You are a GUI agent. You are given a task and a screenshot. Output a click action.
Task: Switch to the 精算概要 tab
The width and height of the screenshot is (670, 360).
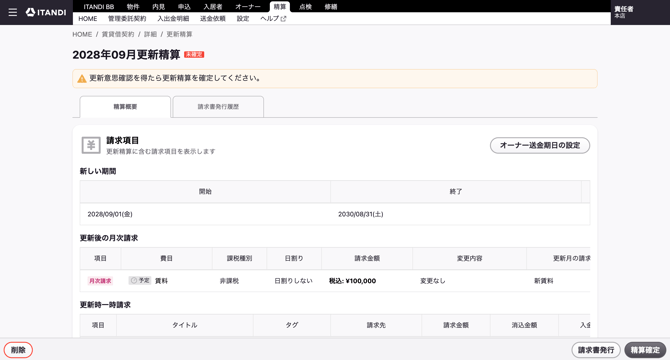pyautogui.click(x=125, y=107)
